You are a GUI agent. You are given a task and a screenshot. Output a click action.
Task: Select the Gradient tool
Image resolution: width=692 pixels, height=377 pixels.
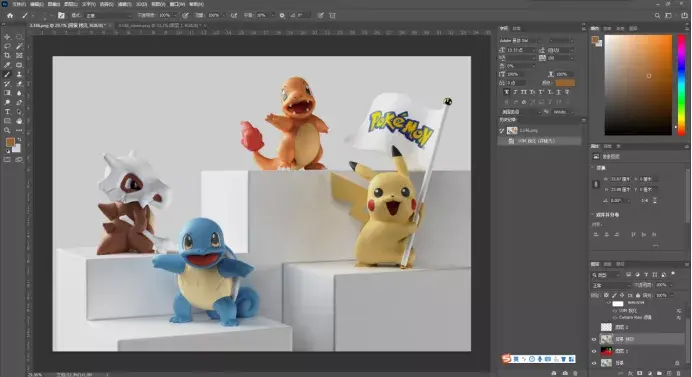7,93
